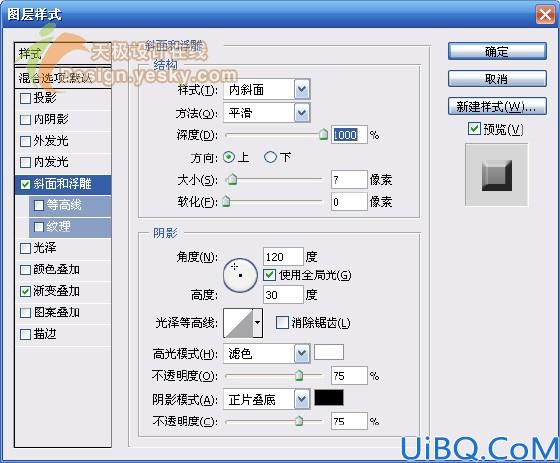This screenshot has width=560, height=463.
Task: Click the highlight 不透明度(O) slider handle
Action: tap(299, 375)
